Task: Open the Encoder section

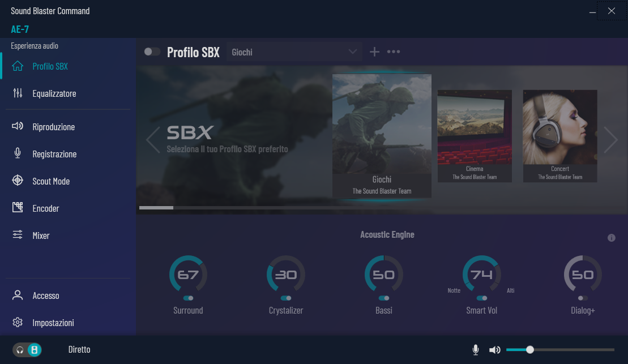Action: click(45, 208)
